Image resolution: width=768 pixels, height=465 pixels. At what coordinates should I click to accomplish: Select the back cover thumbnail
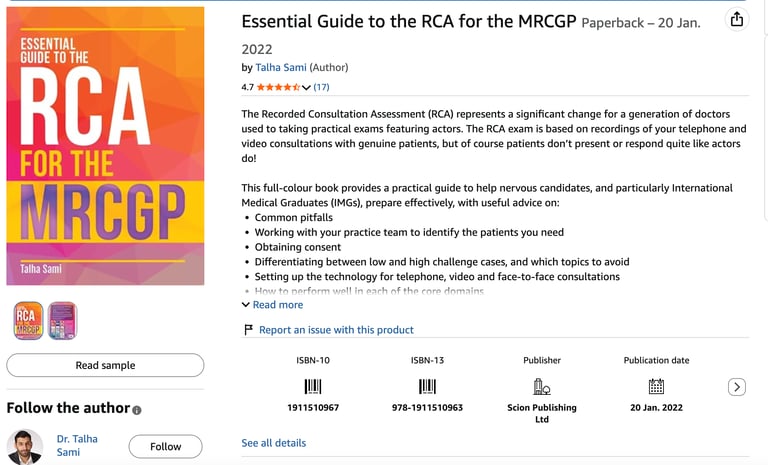62,321
